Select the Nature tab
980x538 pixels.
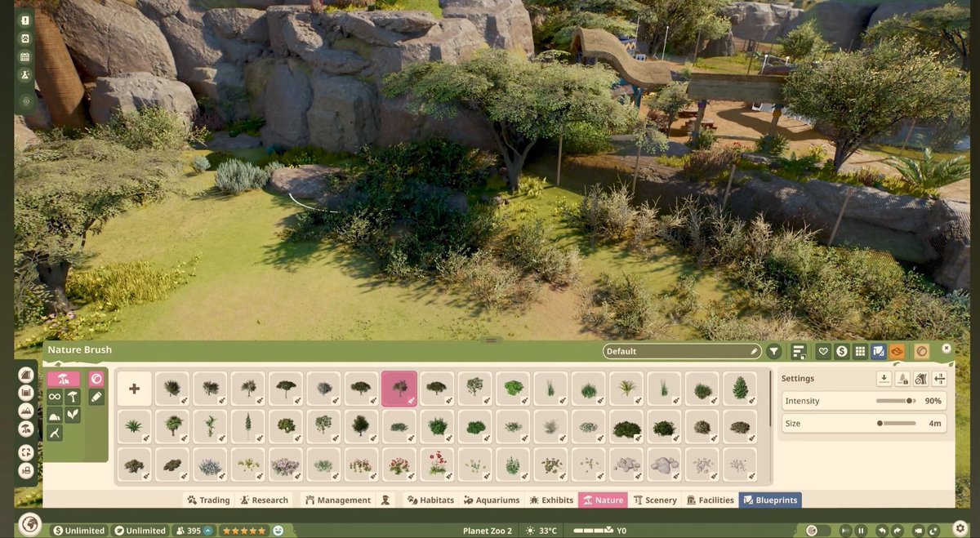603,500
